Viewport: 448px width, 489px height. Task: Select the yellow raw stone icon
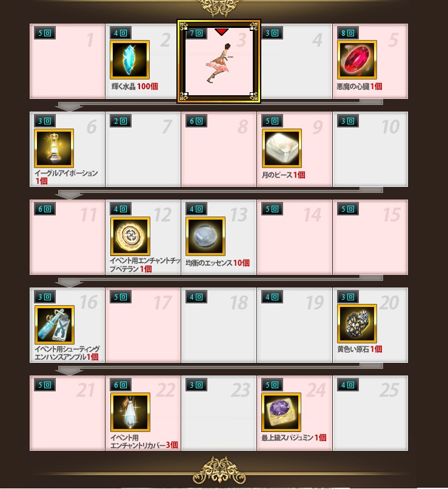(357, 323)
